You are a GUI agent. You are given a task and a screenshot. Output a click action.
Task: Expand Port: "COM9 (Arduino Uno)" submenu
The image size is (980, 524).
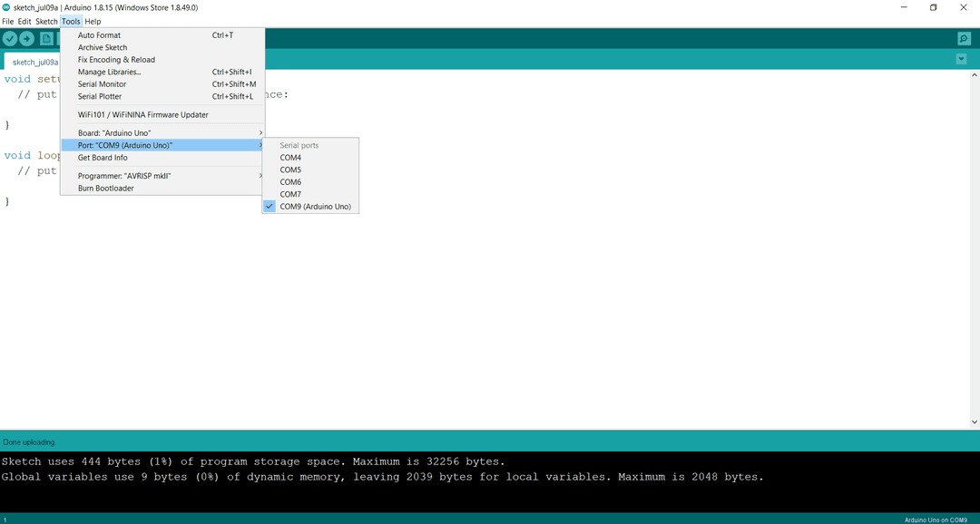pos(162,145)
